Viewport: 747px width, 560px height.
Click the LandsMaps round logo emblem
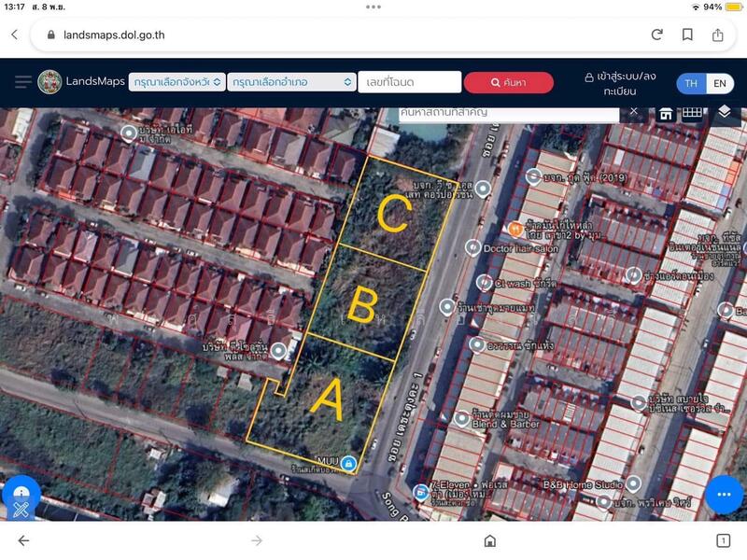click(49, 82)
